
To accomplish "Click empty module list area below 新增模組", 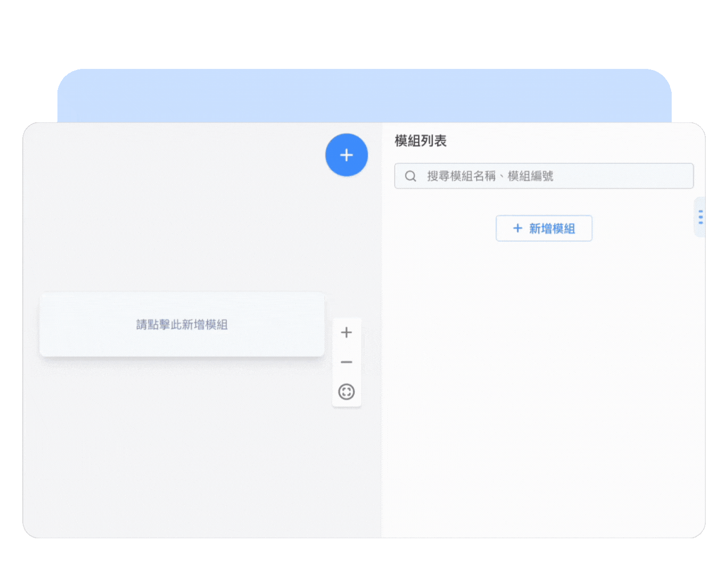I will [543, 370].
